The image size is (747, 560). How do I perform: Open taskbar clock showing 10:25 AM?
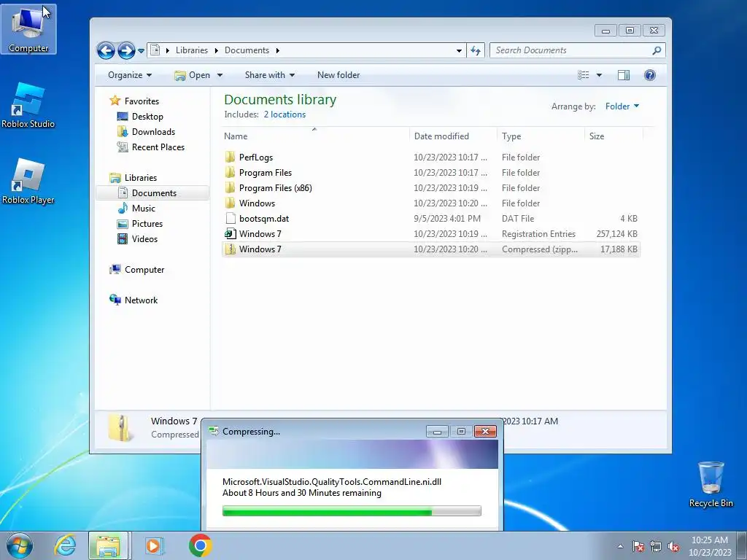pyautogui.click(x=709, y=546)
